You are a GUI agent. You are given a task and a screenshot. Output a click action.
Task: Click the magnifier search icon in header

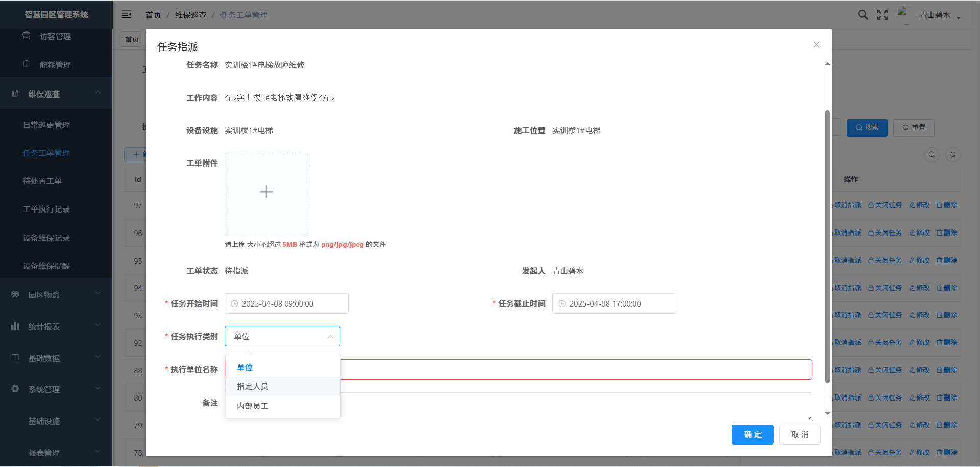863,15
